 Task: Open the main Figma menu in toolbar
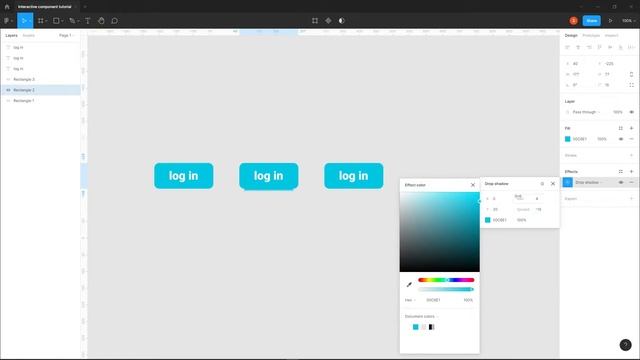[8, 20]
